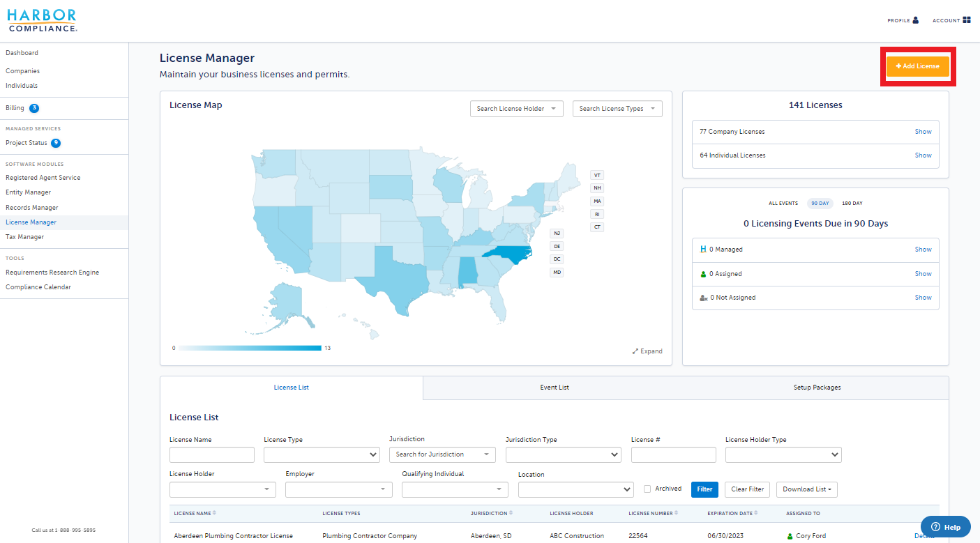Open the Qualifying Individual dropdown
The image size is (980, 543).
455,489
